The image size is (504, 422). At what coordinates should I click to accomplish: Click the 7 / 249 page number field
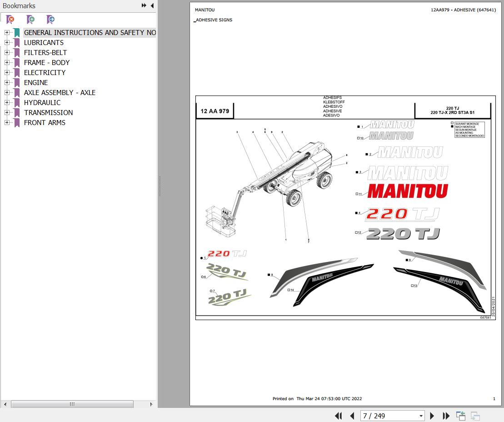pyautogui.click(x=389, y=416)
